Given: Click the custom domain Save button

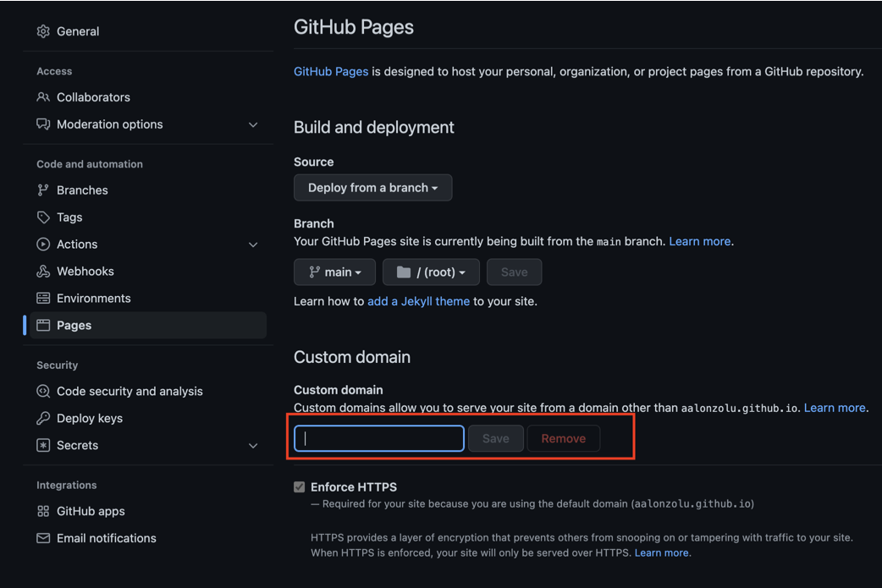Looking at the screenshot, I should [x=495, y=438].
